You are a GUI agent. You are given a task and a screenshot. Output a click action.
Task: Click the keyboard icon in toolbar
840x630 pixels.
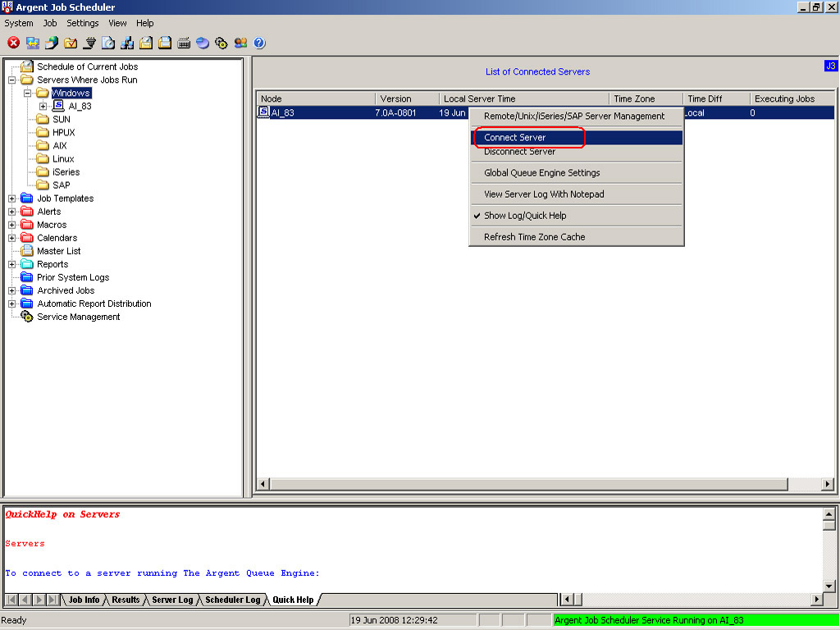coord(184,43)
